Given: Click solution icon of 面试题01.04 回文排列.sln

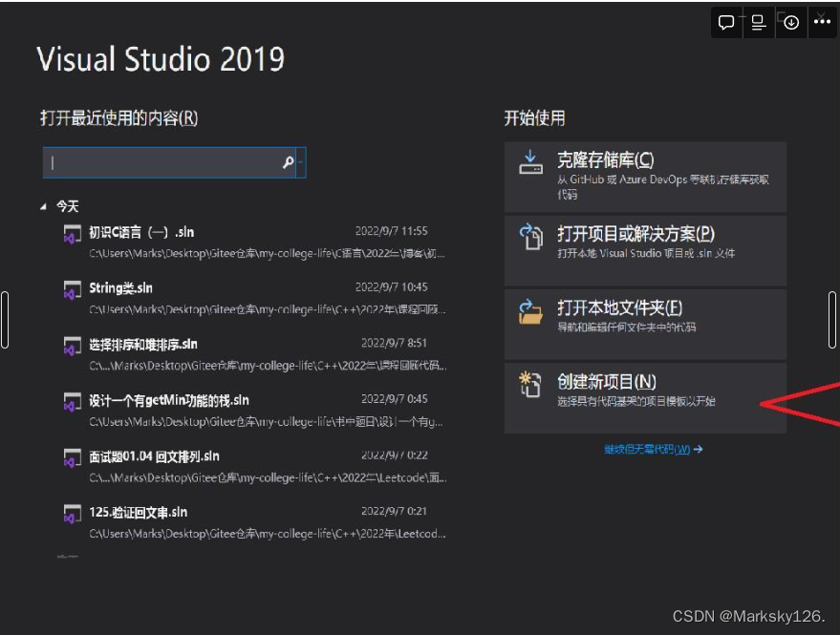Looking at the screenshot, I should [x=73, y=458].
